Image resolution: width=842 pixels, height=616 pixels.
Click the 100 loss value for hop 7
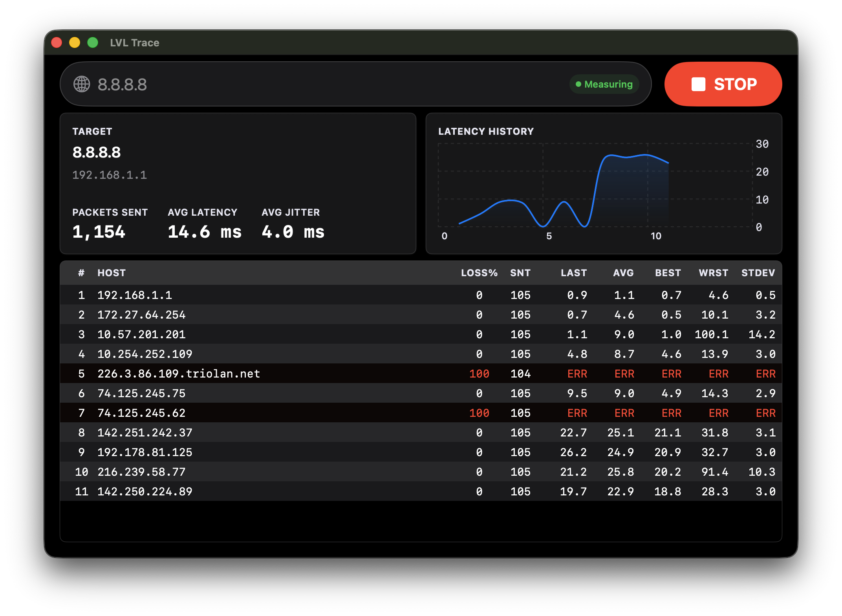click(479, 413)
